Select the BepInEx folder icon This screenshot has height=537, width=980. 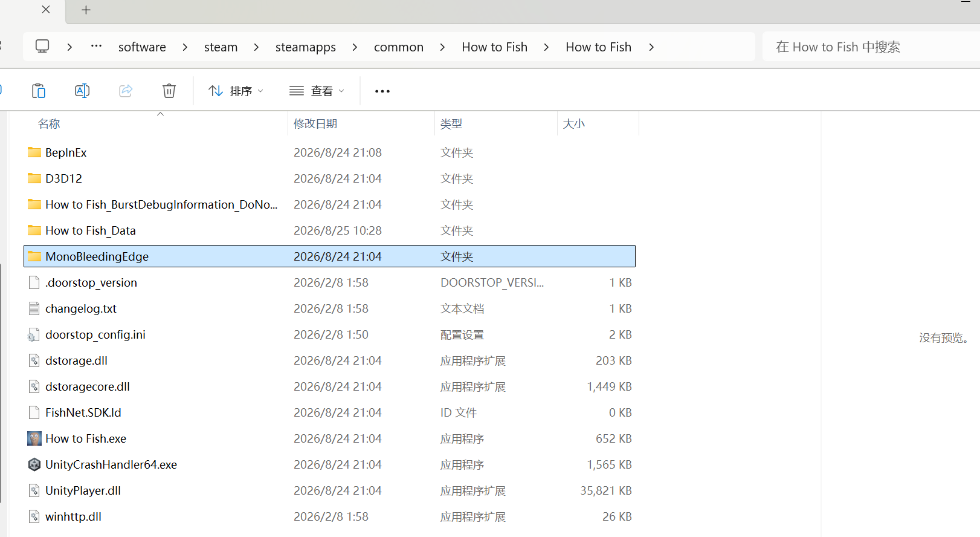tap(34, 152)
